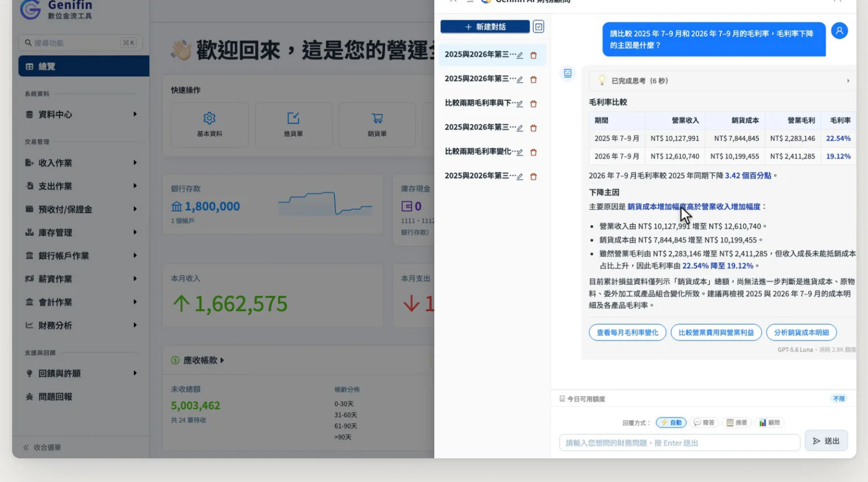Click the bank icon next to 1,800,000
Screen dimensions: 868x482
176,207
